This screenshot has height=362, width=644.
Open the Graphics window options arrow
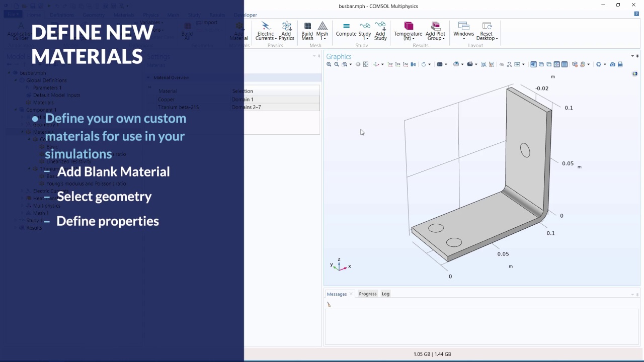(632, 56)
